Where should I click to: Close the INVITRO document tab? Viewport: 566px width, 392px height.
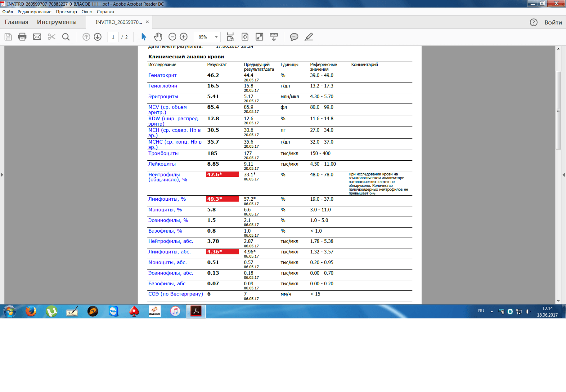tap(147, 22)
